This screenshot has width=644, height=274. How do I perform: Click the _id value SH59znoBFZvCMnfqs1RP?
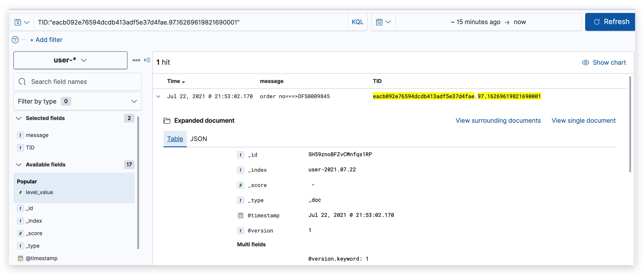tap(340, 154)
